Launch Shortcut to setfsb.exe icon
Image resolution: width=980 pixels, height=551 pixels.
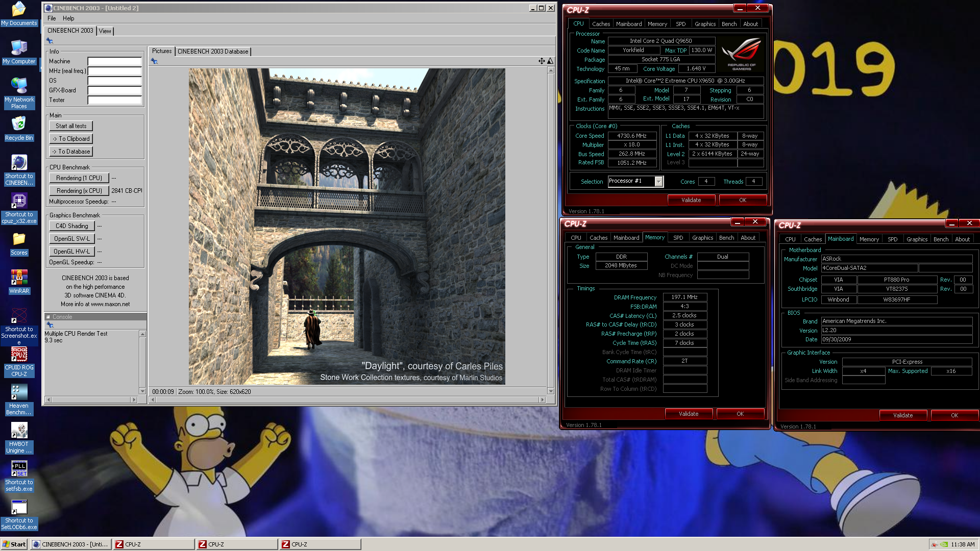(19, 477)
